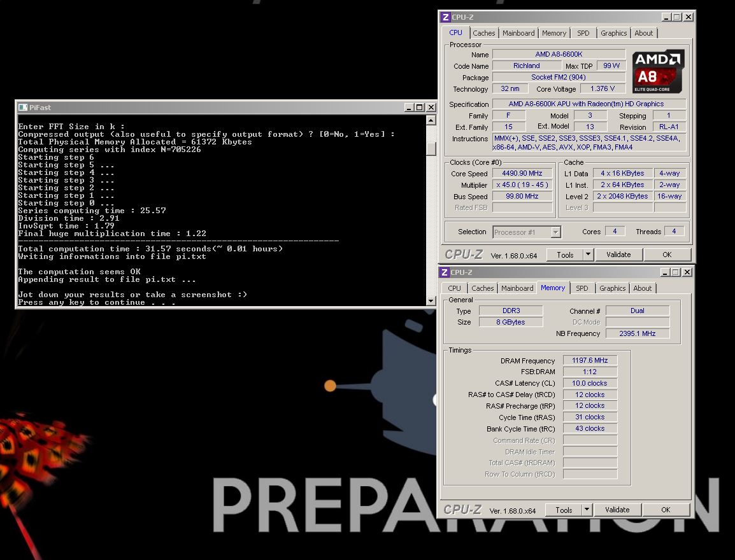
Task: Close the upper CPU-Z window
Action: [x=688, y=17]
